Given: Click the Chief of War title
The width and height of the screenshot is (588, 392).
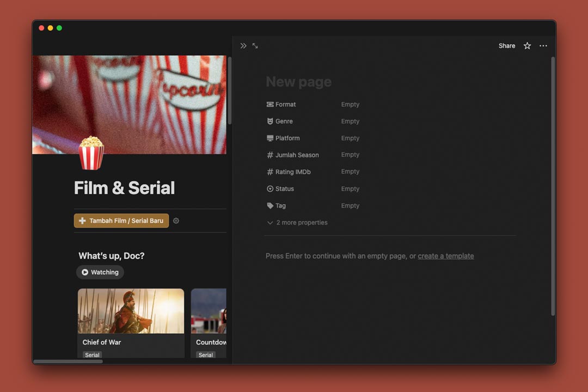Looking at the screenshot, I should (102, 342).
